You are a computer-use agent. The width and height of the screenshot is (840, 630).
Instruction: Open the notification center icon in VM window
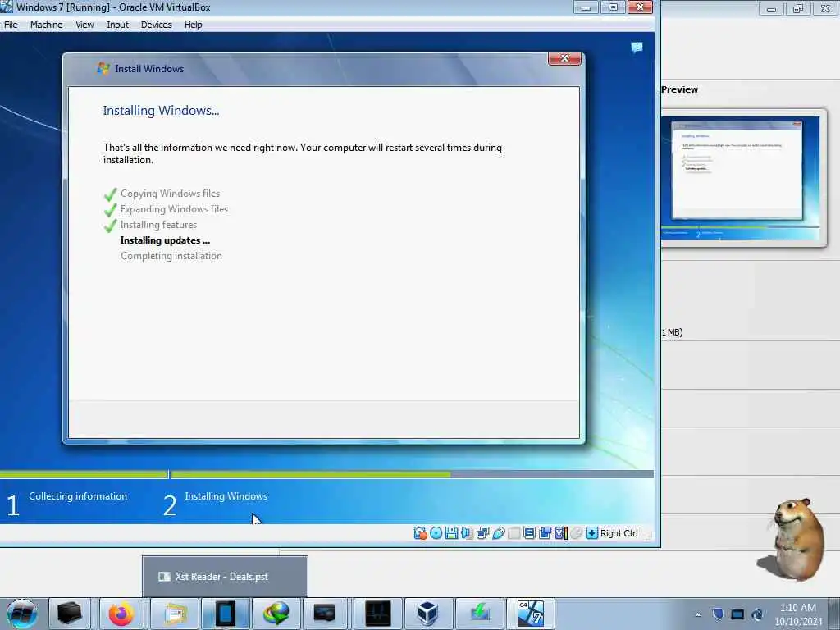(x=637, y=48)
